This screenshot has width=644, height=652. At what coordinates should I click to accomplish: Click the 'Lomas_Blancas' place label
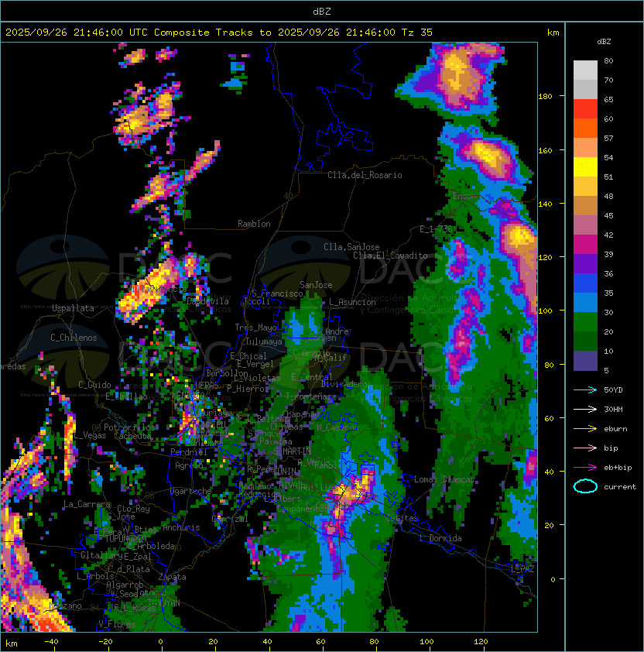444,479
